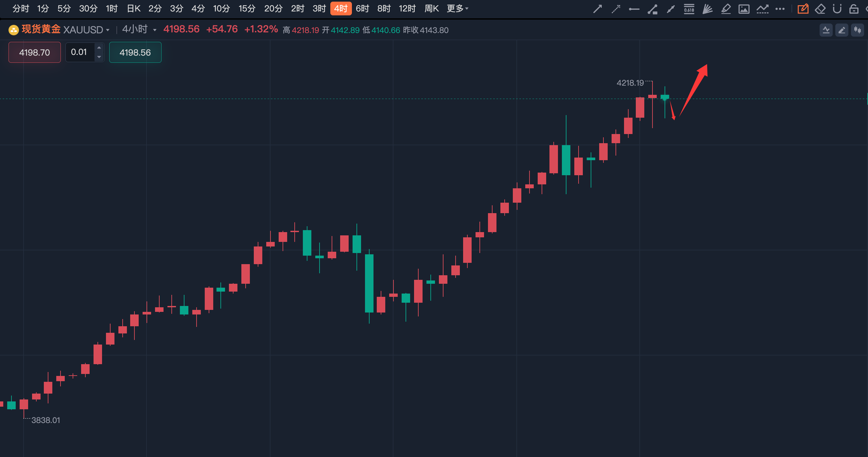Screen dimensions: 868x457
Task: Toggle the orange drawing mode icon
Action: click(803, 9)
